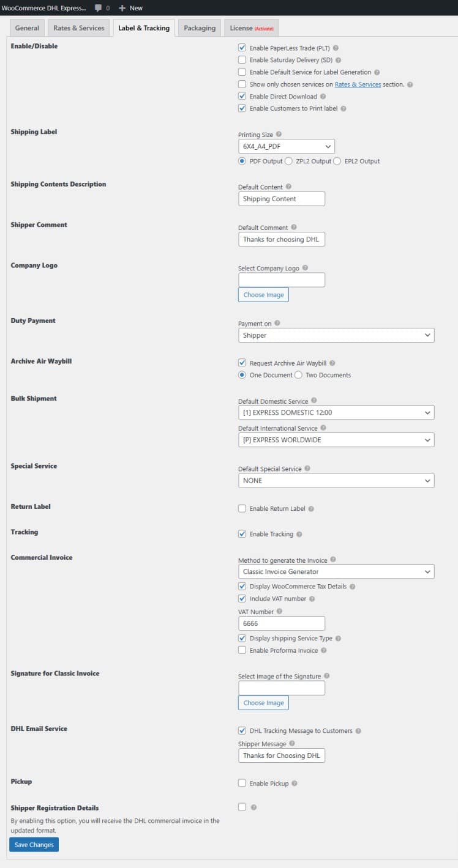
Task: Choose Two Documents radio option
Action: (299, 375)
